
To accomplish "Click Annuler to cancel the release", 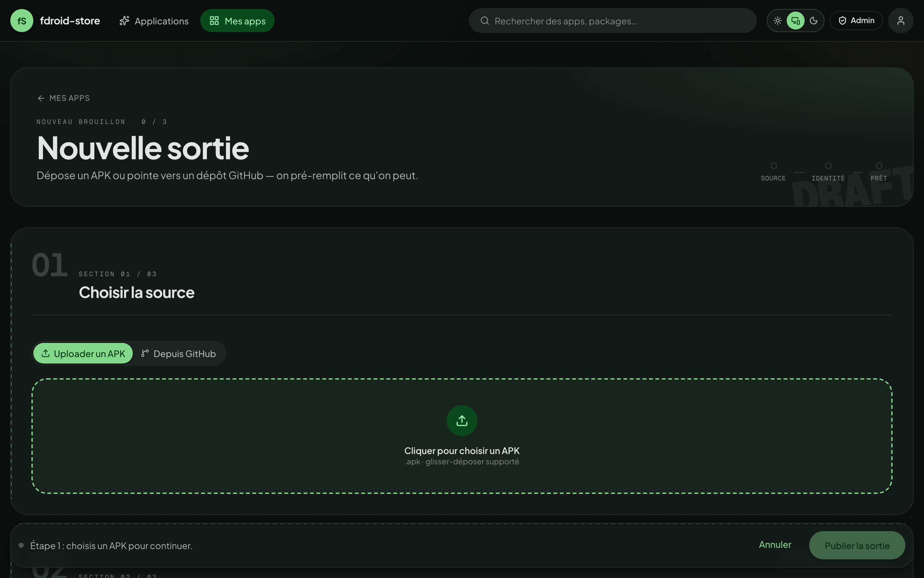I will (x=775, y=545).
